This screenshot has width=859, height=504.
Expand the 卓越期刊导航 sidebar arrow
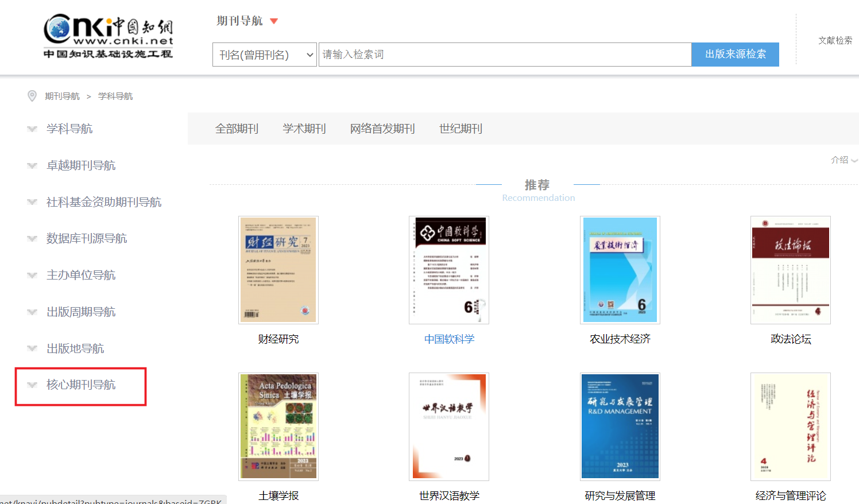tap(32, 166)
